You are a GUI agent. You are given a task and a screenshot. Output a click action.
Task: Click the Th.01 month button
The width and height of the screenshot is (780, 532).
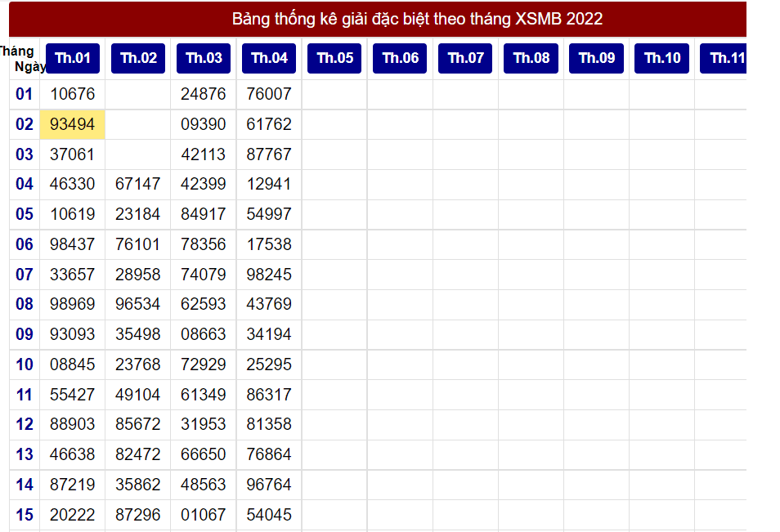[x=73, y=58]
